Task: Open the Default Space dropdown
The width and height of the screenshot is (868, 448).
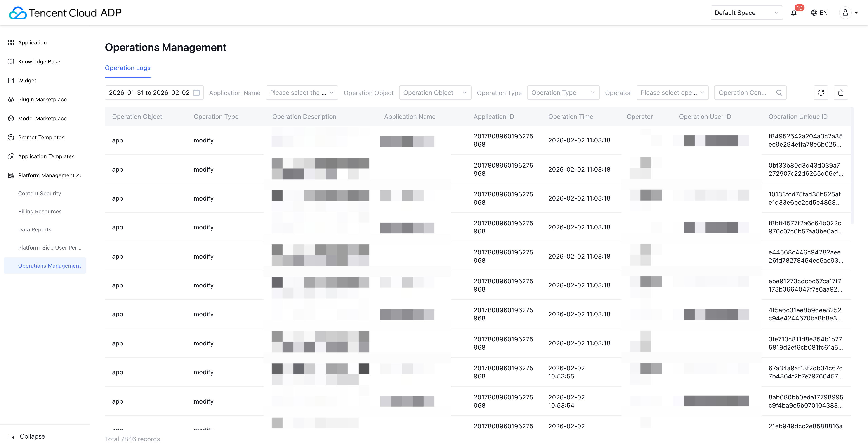Action: pos(746,13)
